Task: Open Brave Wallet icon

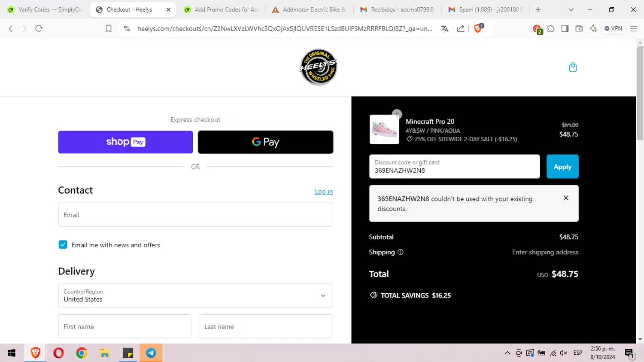Action: click(x=579, y=29)
